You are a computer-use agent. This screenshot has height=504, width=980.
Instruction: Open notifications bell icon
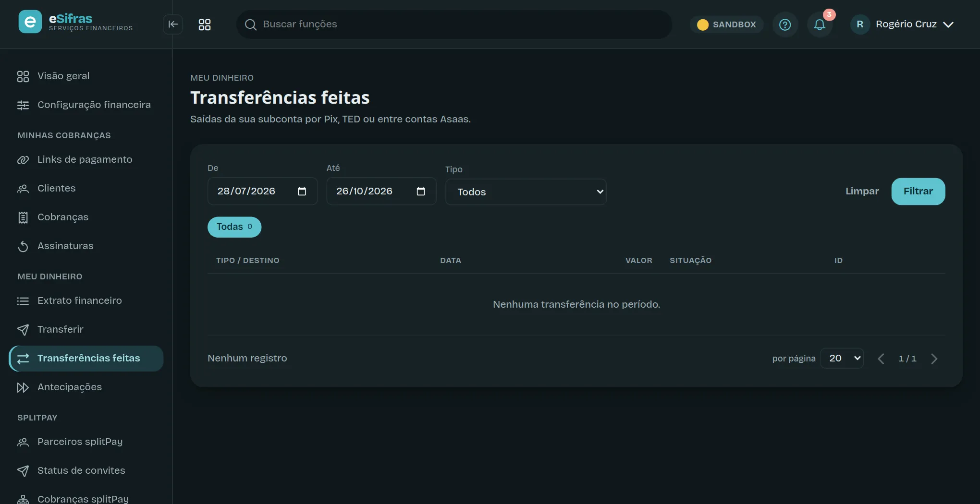click(820, 24)
